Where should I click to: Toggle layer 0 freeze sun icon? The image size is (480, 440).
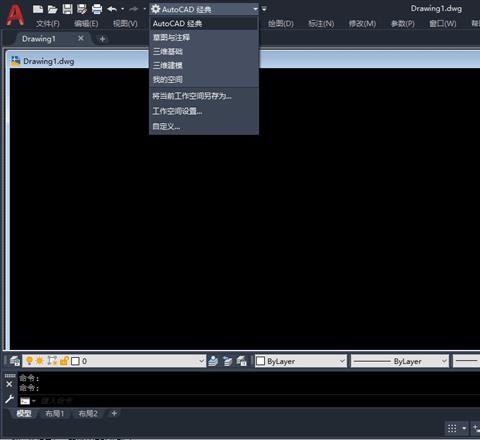point(40,361)
